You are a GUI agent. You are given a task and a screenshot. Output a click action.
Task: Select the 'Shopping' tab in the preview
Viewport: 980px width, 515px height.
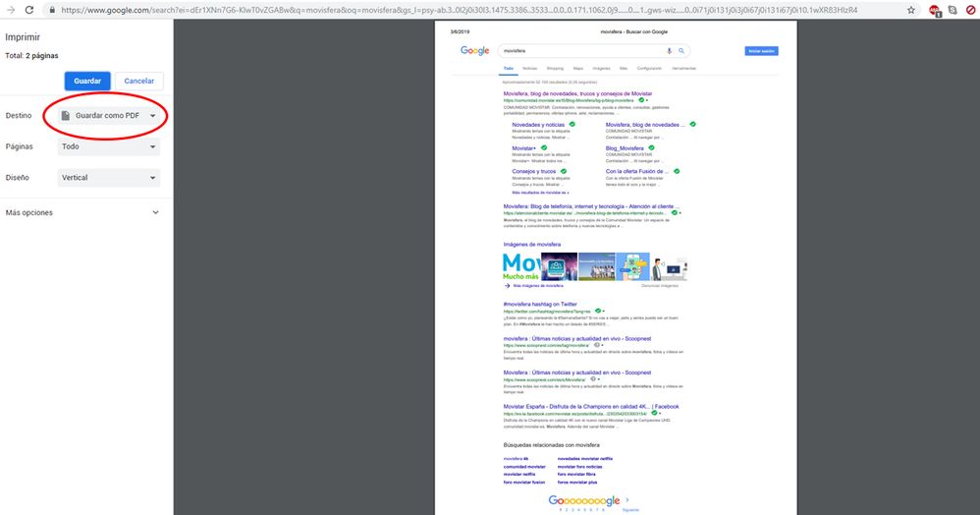pyautogui.click(x=555, y=68)
